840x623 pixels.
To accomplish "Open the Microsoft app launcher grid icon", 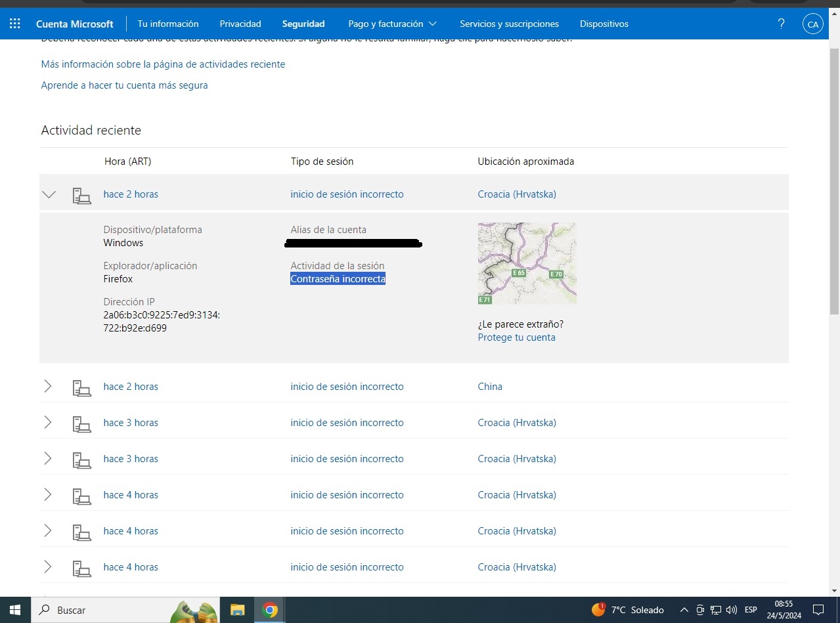I will click(x=14, y=24).
